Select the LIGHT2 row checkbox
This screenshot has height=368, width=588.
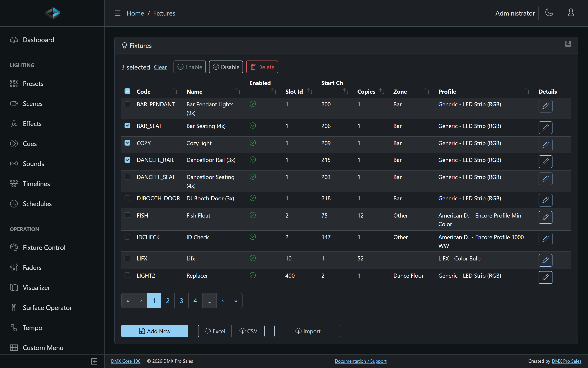pos(127,275)
